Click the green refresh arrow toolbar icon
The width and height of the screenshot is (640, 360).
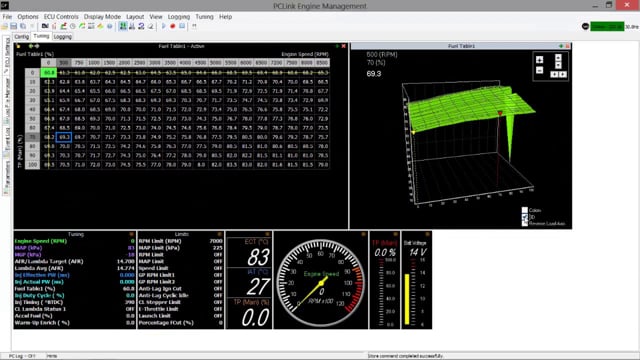click(x=82, y=26)
